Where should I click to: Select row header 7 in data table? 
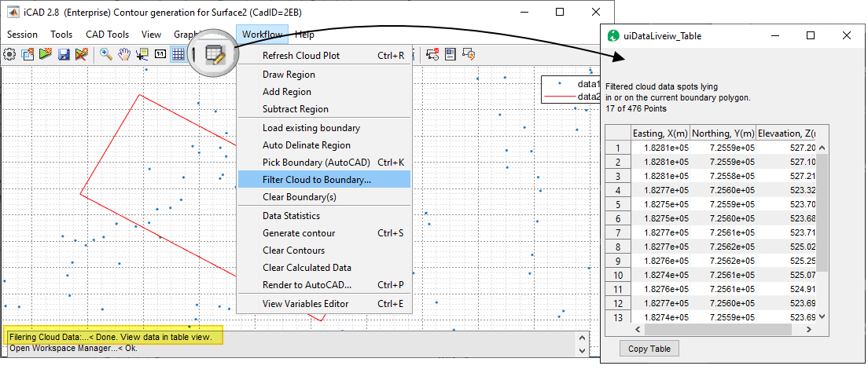pos(618,232)
